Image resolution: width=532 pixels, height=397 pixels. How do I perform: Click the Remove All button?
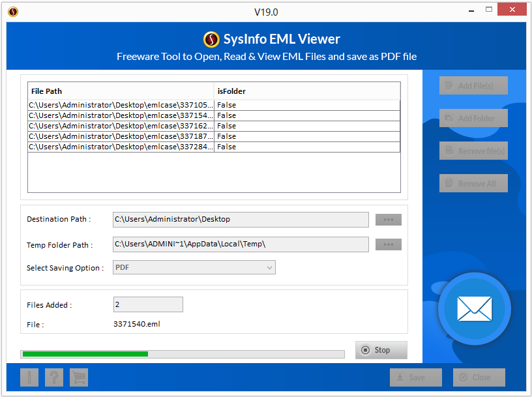(473, 183)
